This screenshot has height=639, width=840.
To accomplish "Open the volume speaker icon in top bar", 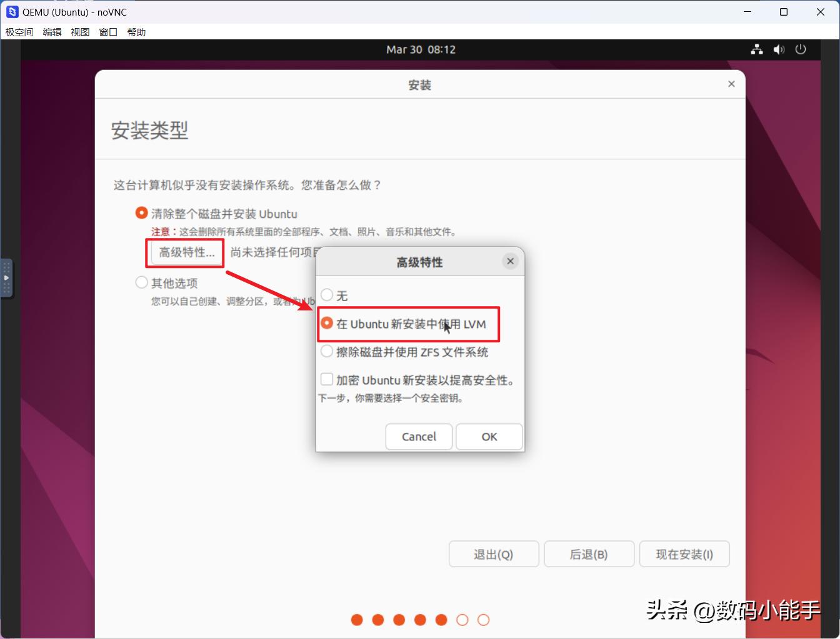I will pyautogui.click(x=779, y=49).
